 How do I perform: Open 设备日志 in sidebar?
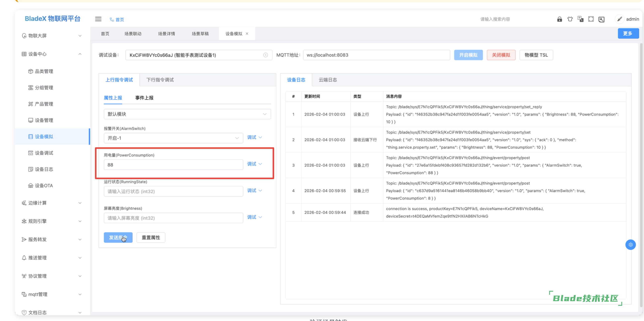click(x=44, y=169)
